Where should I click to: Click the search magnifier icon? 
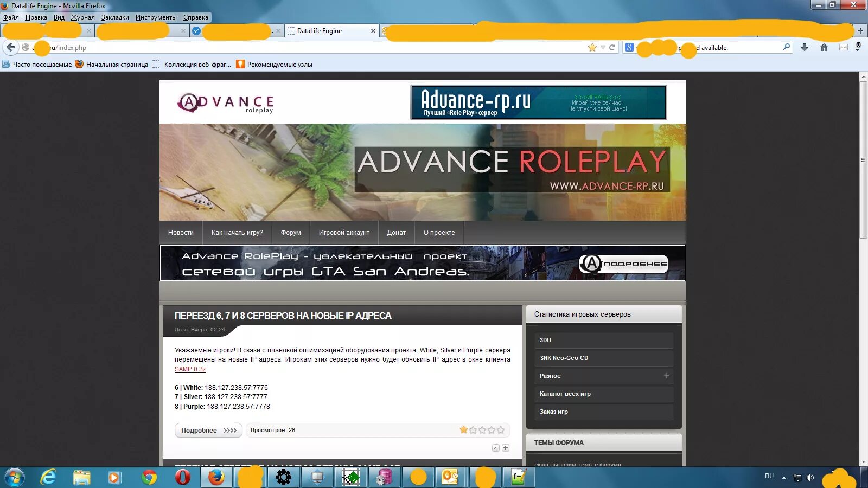point(786,47)
